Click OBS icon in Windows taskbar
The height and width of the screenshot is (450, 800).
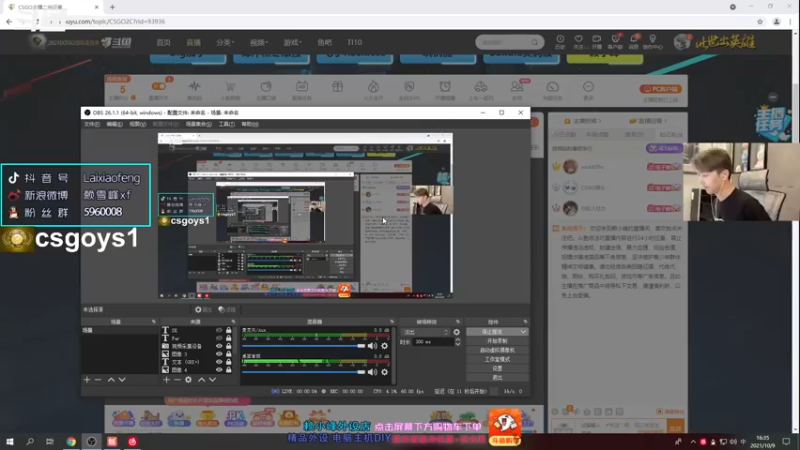[x=91, y=441]
